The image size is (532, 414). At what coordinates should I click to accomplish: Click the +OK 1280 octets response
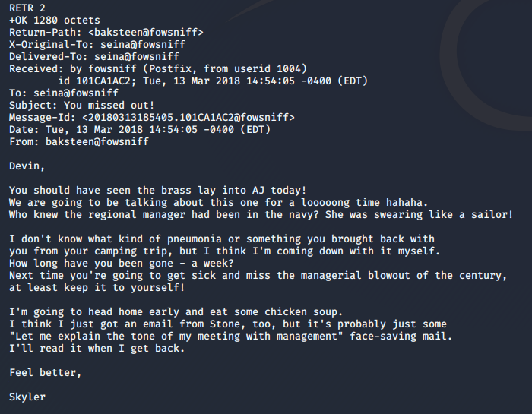tap(54, 20)
